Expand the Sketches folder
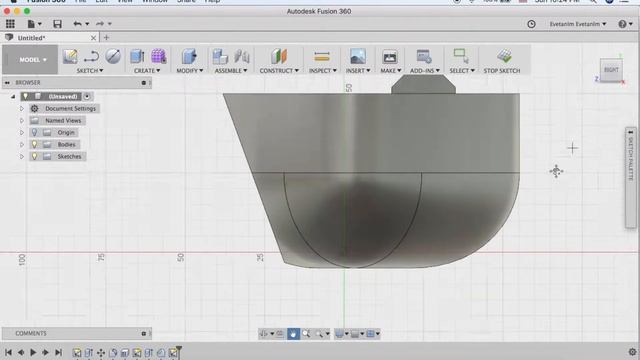This screenshot has height=360, width=640. coord(22,156)
